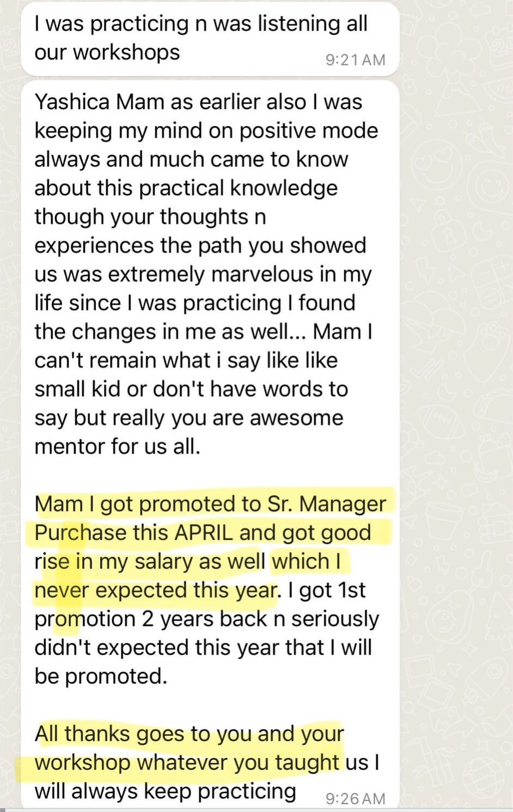This screenshot has width=513, height=812.
Task: Click the highlighted text "workshop whatever you taught"
Action: point(187,762)
